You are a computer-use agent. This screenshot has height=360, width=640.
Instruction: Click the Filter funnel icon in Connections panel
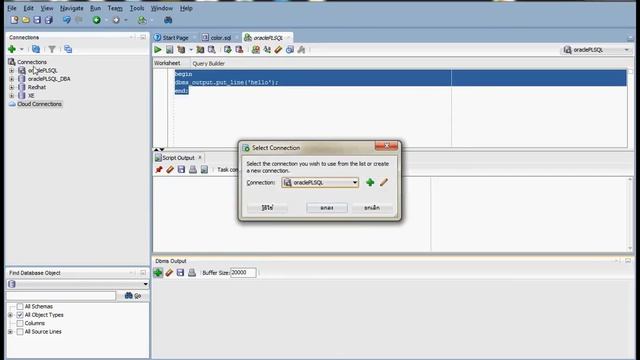coord(52,49)
